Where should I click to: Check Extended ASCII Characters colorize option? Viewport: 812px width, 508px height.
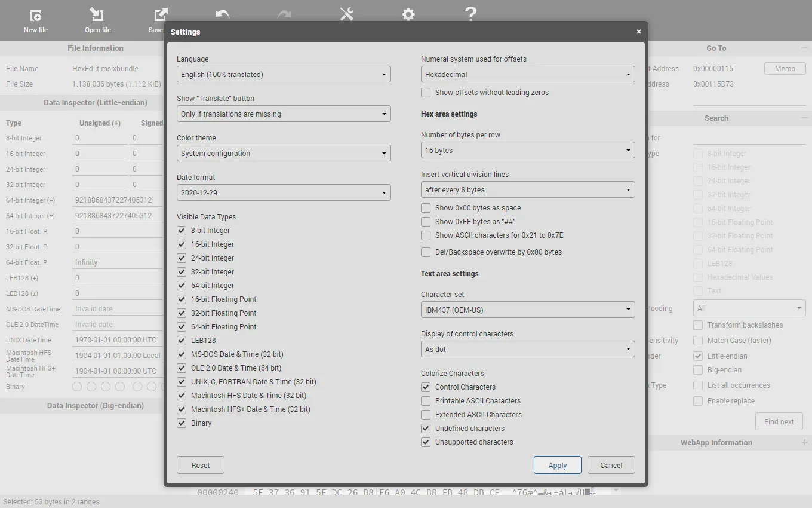426,415
